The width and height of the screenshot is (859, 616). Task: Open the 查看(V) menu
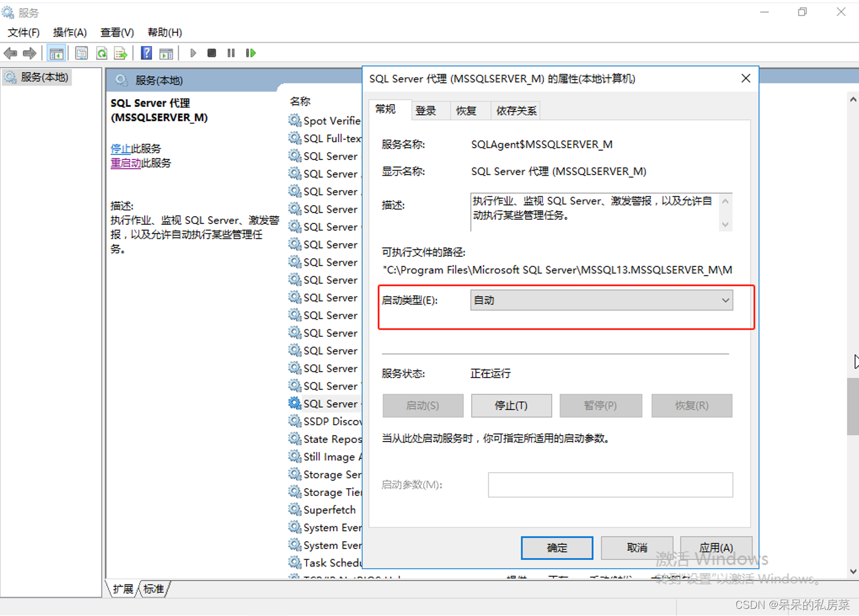tap(117, 32)
